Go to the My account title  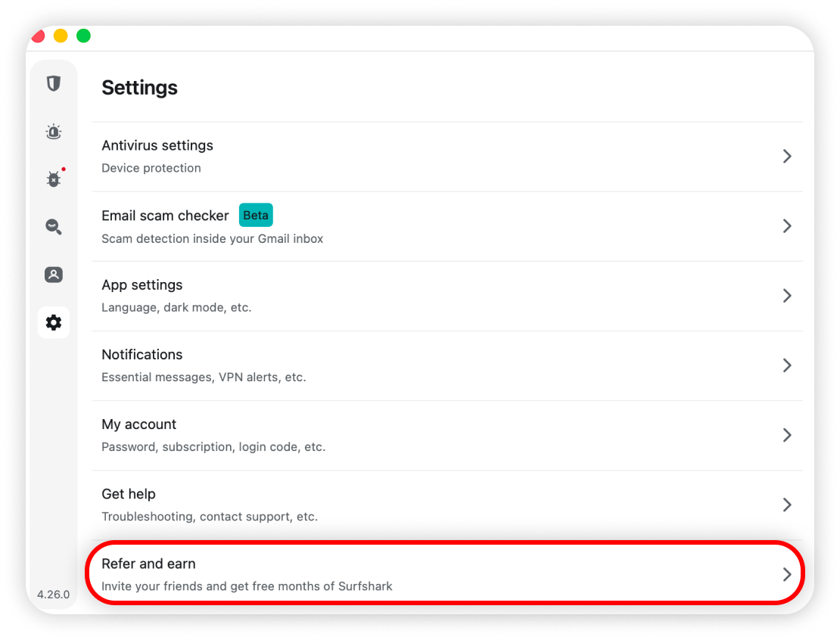[x=139, y=424]
